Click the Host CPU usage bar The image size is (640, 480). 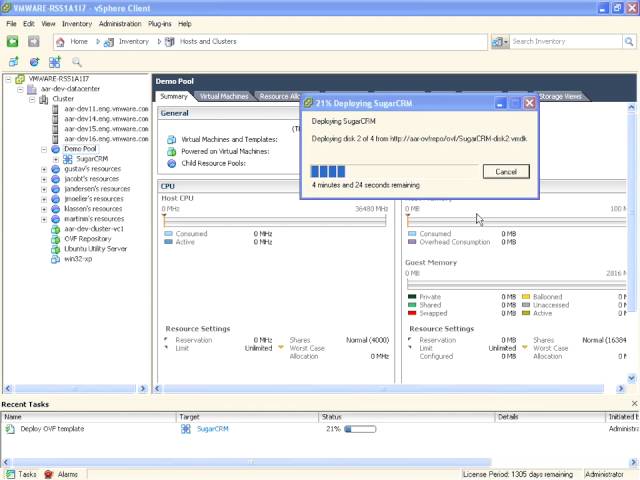tap(275, 221)
